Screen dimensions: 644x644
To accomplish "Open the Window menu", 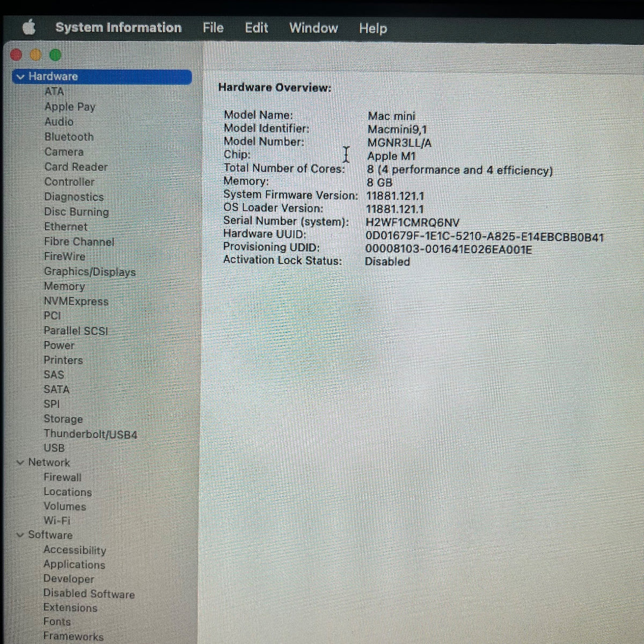I will click(x=313, y=28).
